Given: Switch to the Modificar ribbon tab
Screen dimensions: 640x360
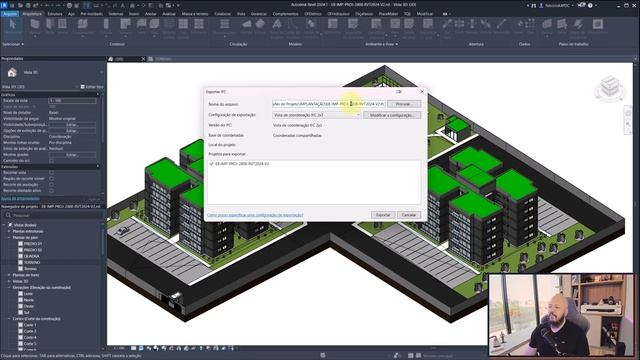Looking at the screenshot, I should tap(424, 13).
